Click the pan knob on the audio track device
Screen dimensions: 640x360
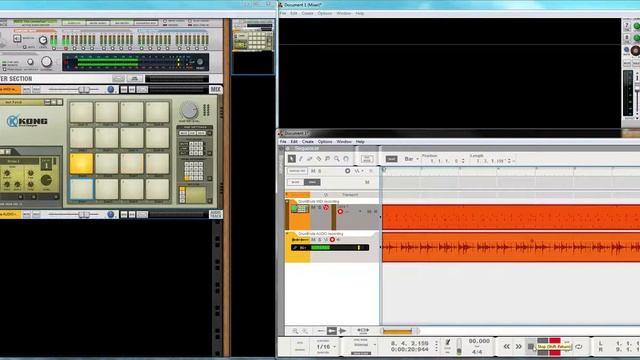[x=111, y=214]
